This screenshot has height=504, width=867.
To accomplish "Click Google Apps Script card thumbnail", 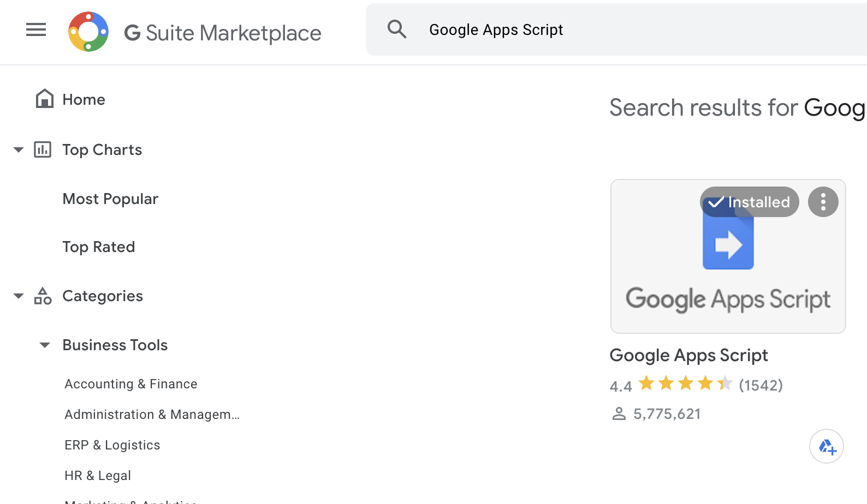I will (728, 256).
